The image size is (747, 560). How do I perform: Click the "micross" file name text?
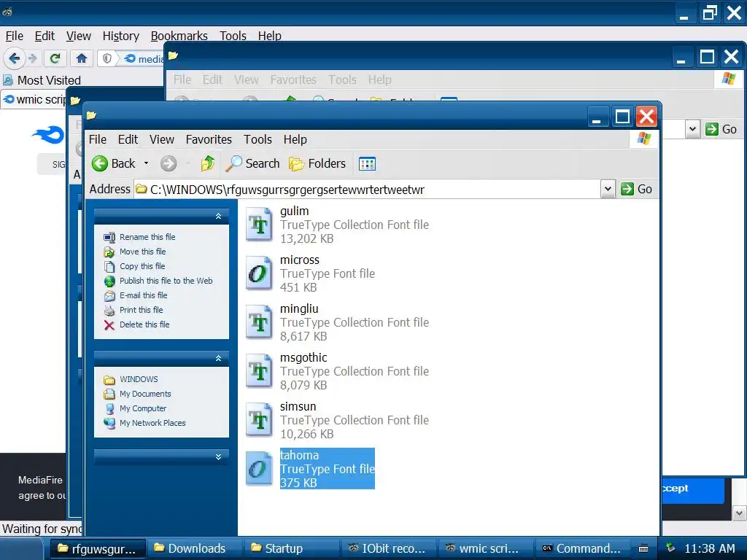tap(300, 260)
